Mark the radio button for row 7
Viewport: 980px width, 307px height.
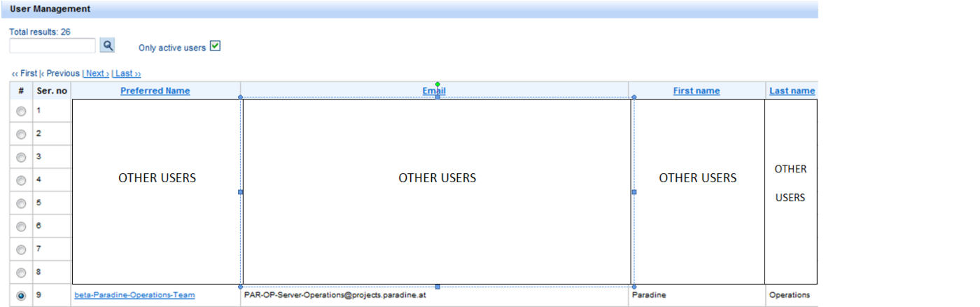[x=21, y=250]
